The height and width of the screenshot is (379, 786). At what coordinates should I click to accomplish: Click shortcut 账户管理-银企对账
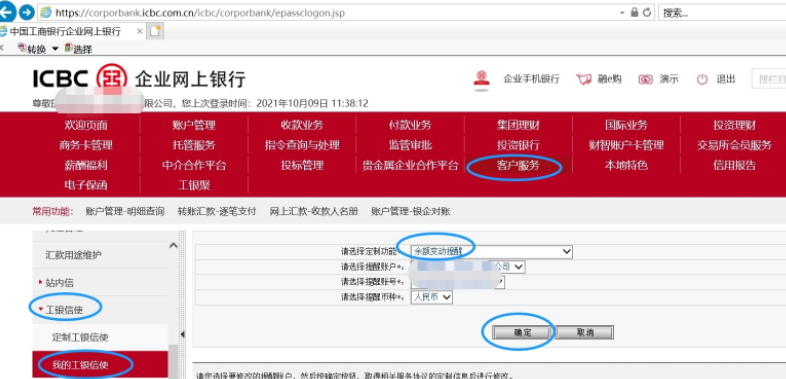click(x=411, y=212)
